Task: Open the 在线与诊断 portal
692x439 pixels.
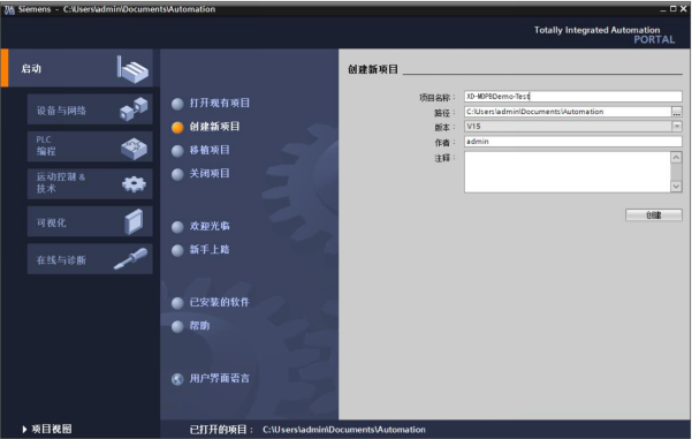Action: pos(90,259)
